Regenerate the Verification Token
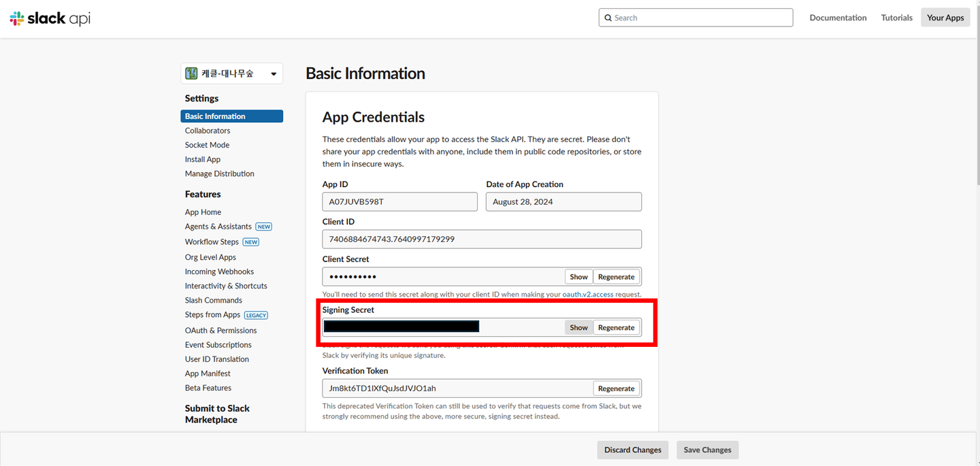 pyautogui.click(x=616, y=388)
